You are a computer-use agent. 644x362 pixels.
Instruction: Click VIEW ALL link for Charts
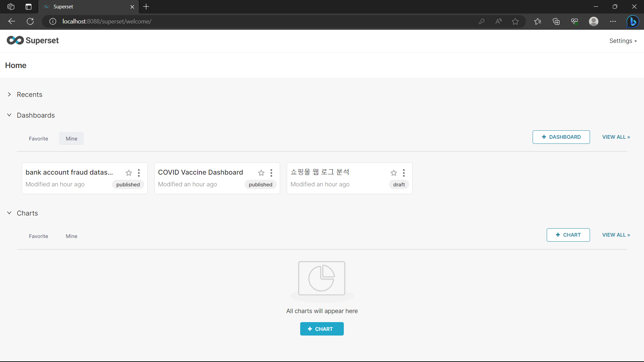coord(616,235)
